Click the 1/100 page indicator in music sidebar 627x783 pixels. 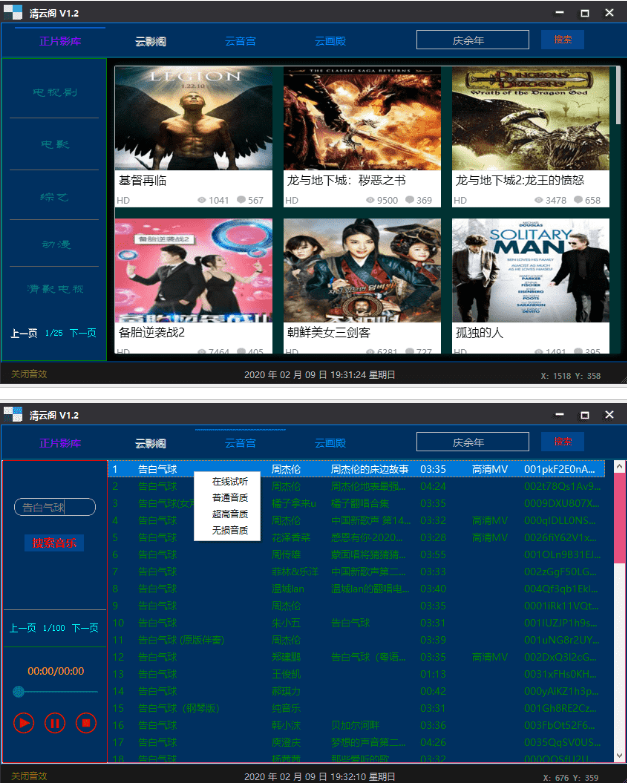point(54,628)
